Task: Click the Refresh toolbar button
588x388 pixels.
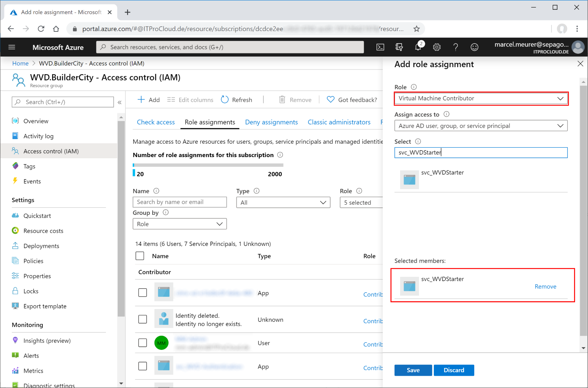Action: click(x=237, y=100)
